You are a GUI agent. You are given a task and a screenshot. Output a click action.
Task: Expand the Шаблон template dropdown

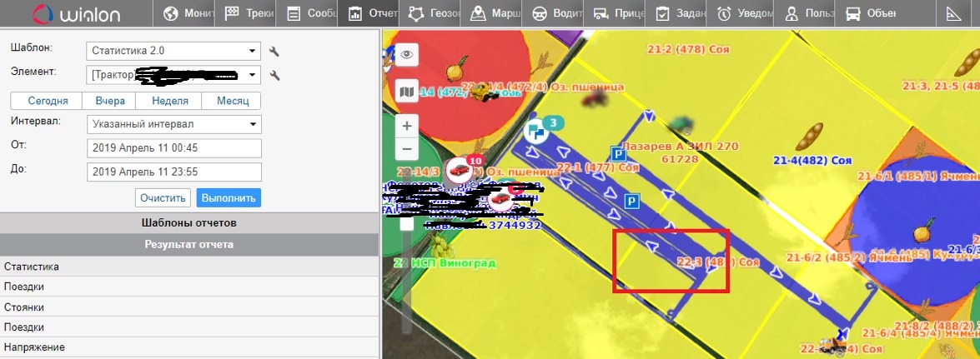click(253, 51)
